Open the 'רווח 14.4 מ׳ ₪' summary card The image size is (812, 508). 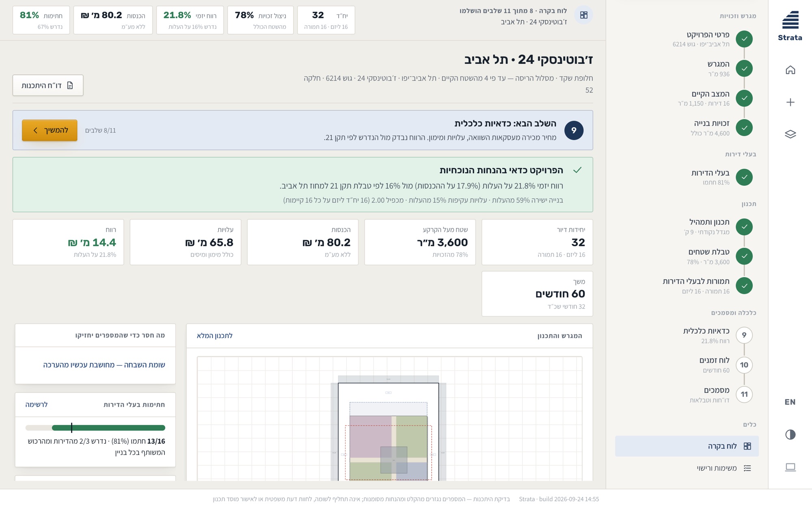pos(68,242)
